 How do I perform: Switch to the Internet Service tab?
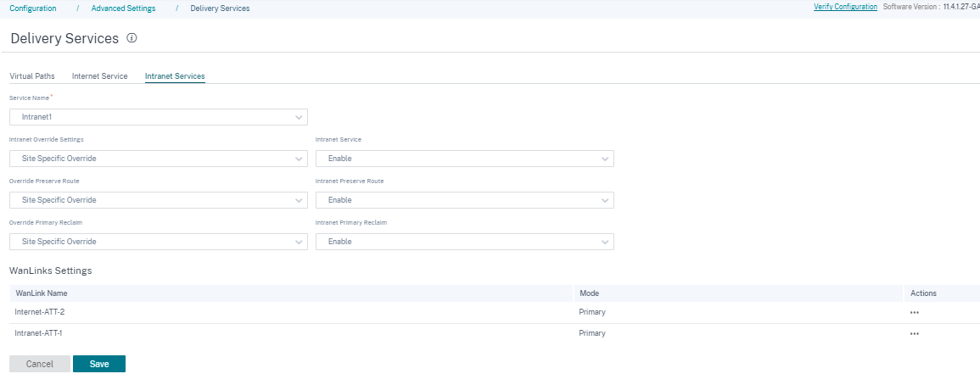click(100, 76)
